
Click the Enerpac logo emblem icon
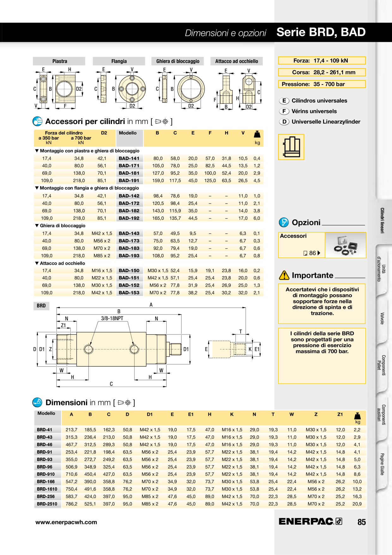339,521
